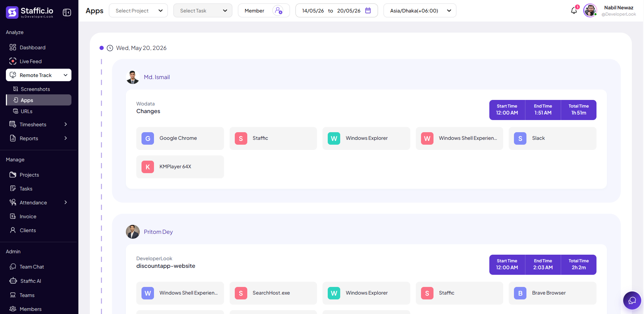Viewport: 644px width, 314px height.
Task: Click the Slack S icon
Action: click(520, 138)
